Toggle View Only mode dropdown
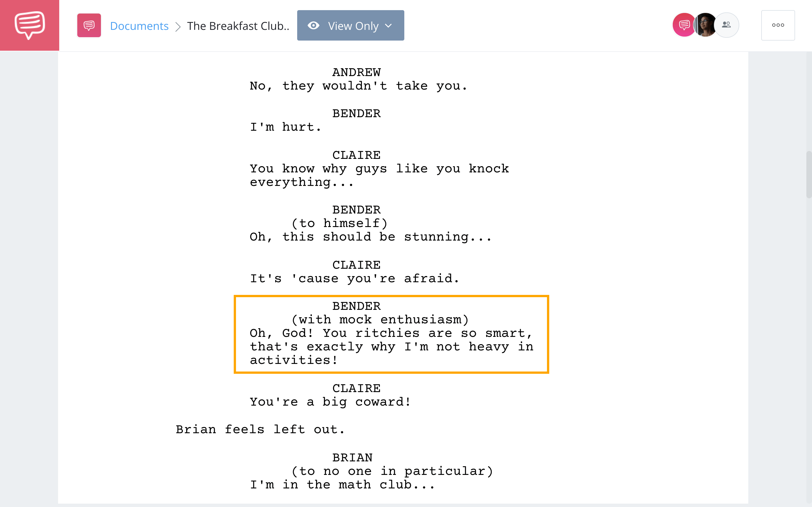The width and height of the screenshot is (812, 507). (x=350, y=25)
